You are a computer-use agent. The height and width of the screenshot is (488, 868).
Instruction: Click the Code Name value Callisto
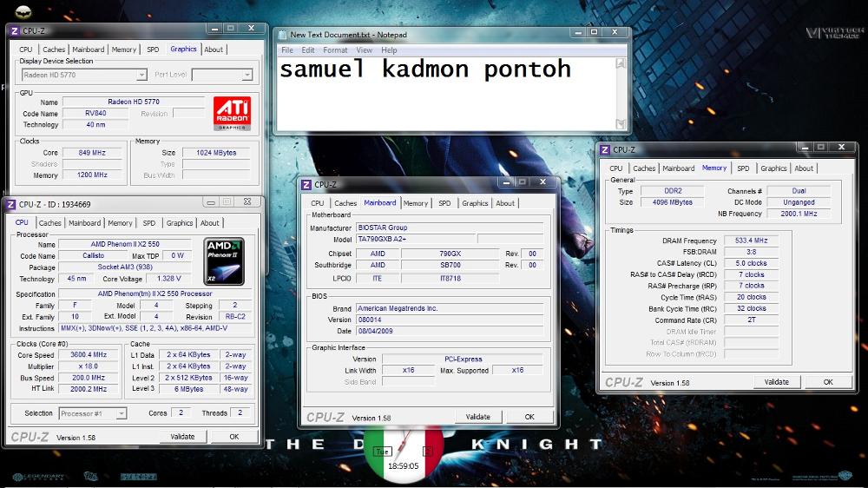click(x=94, y=255)
